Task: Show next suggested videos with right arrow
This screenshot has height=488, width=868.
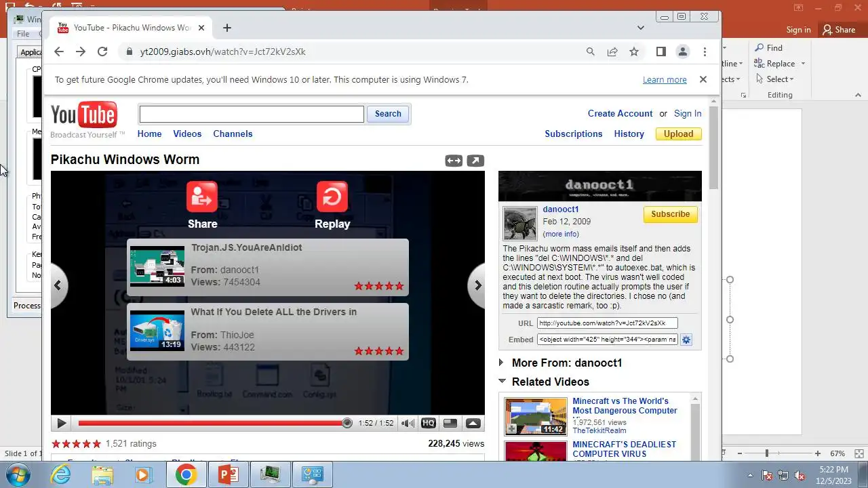Action: click(x=477, y=285)
